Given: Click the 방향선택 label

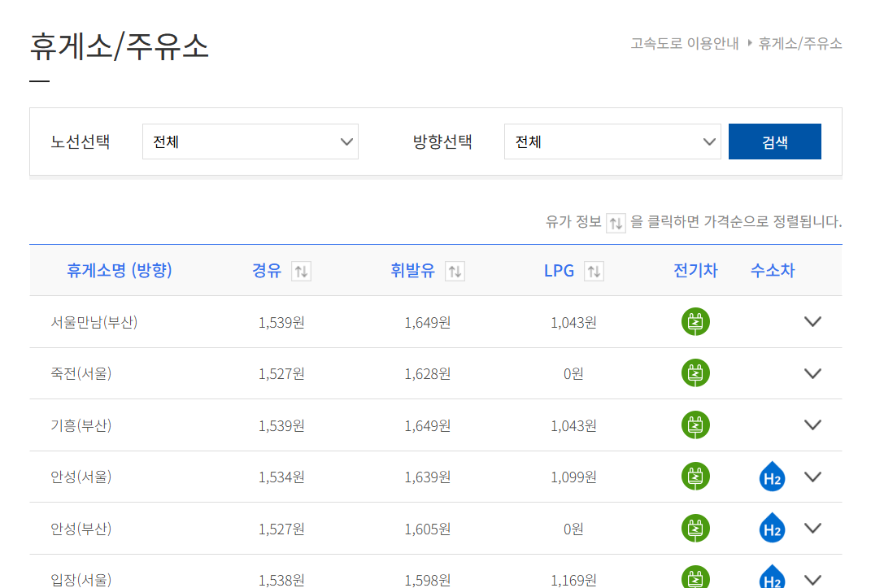Looking at the screenshot, I should click(x=442, y=142).
